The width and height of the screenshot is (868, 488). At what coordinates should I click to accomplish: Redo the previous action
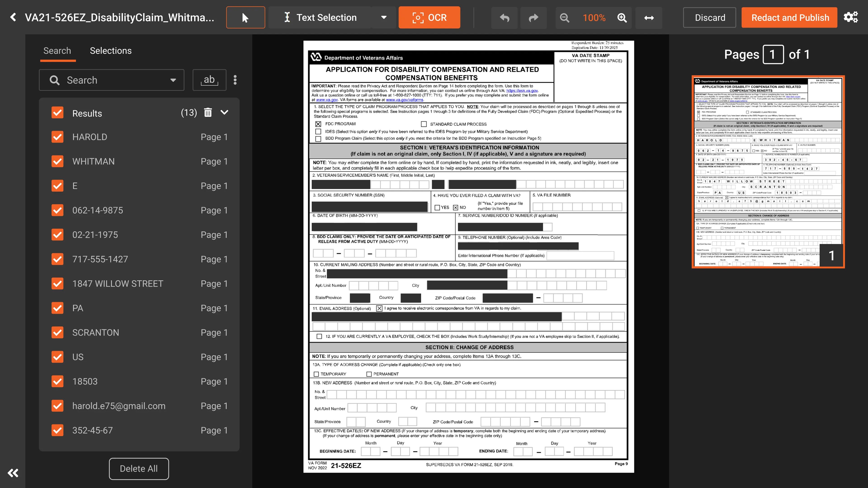533,18
